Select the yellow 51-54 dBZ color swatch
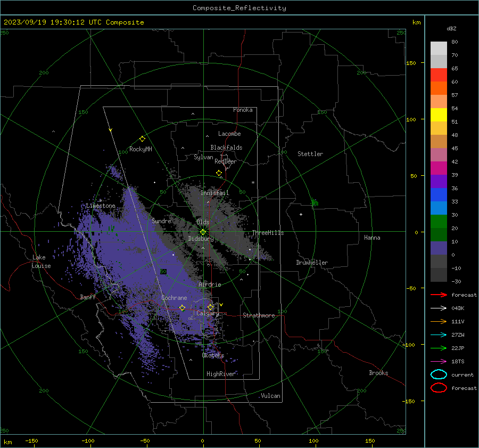479x448 pixels. click(x=439, y=115)
